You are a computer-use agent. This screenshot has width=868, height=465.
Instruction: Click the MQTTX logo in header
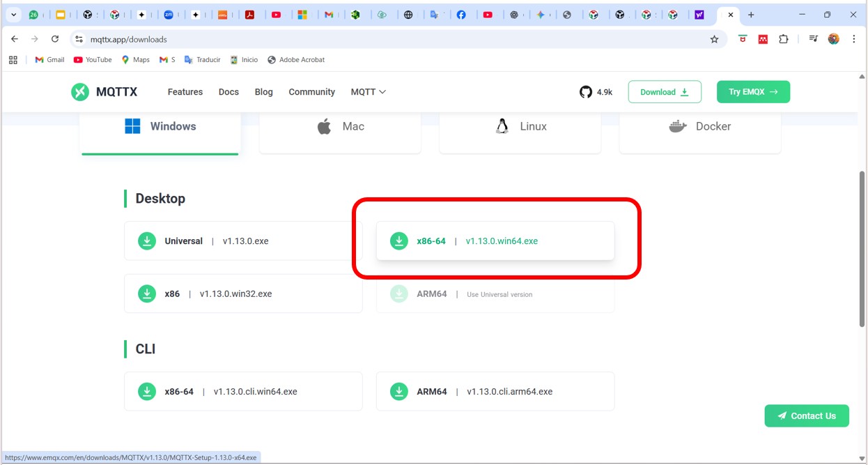[x=104, y=91]
